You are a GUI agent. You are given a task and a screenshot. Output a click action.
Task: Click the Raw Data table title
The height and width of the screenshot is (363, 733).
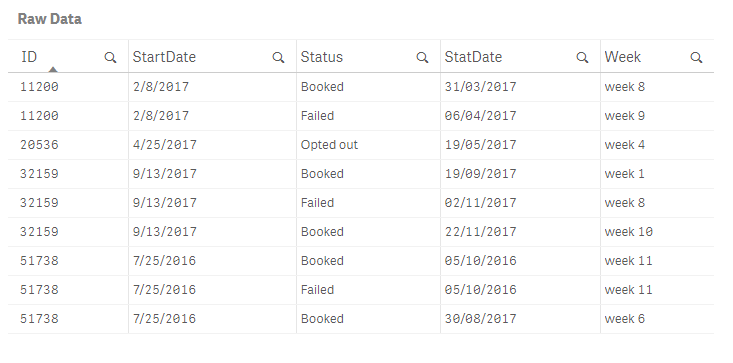50,19
